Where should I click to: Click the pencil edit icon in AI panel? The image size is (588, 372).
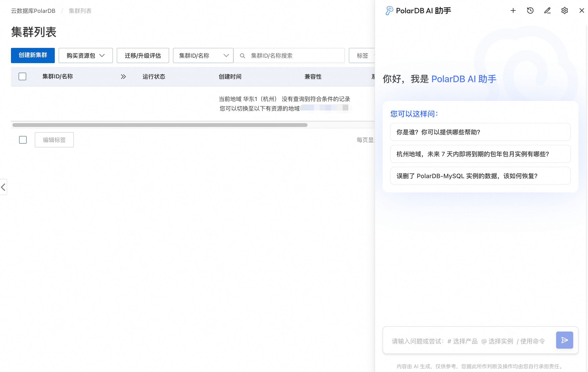[x=547, y=10]
